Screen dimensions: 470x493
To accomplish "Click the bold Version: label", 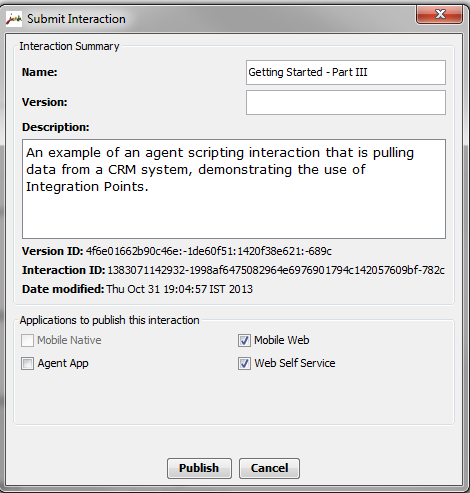I will click(45, 102).
